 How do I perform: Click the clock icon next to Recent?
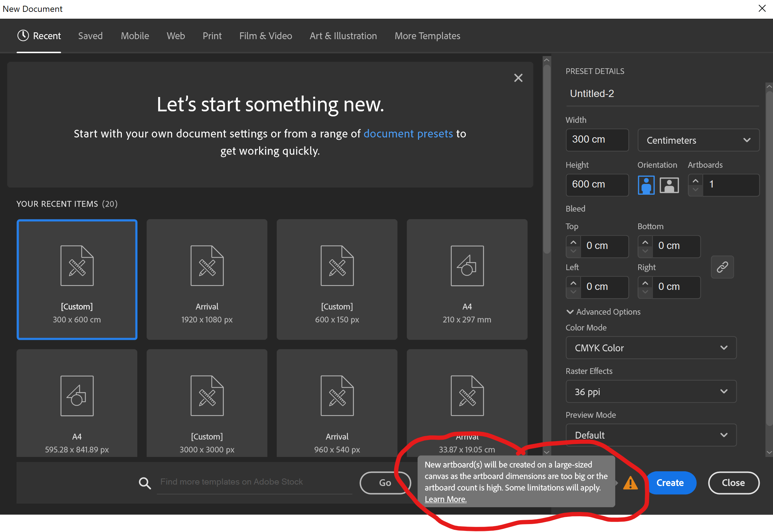[x=23, y=36]
